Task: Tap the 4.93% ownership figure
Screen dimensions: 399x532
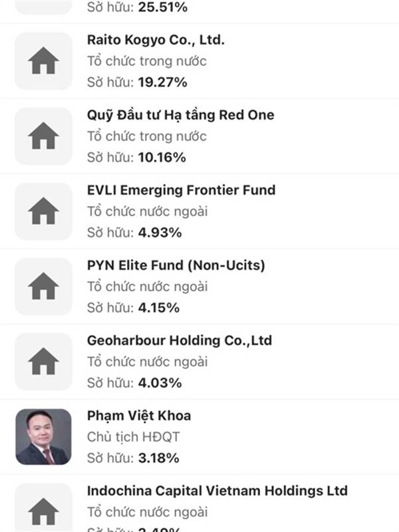Action: tap(160, 233)
